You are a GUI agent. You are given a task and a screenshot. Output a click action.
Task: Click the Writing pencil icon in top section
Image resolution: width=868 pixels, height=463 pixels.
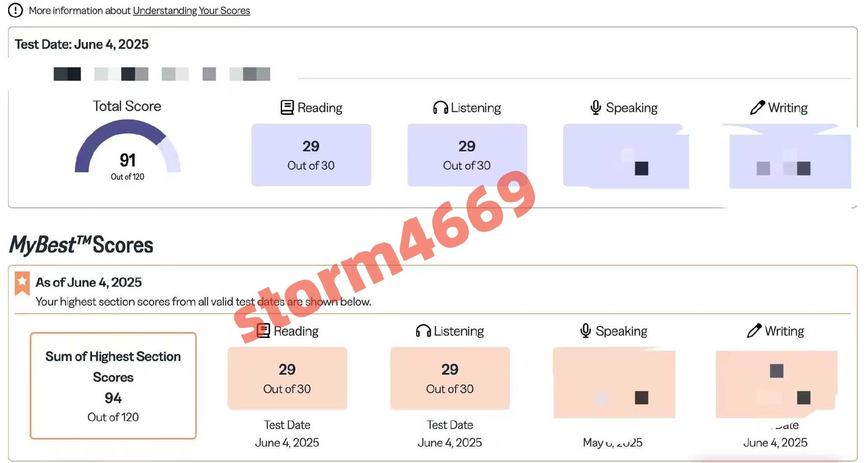pos(757,107)
